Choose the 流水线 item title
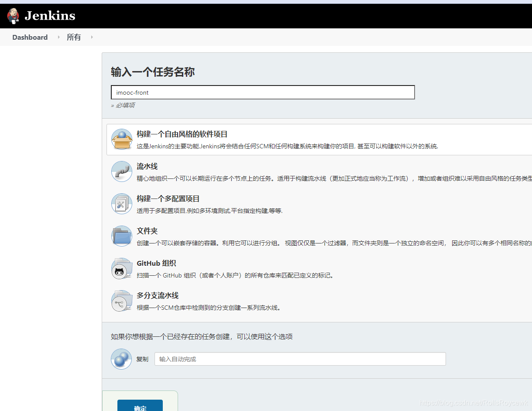This screenshot has width=532, height=411. click(x=147, y=167)
